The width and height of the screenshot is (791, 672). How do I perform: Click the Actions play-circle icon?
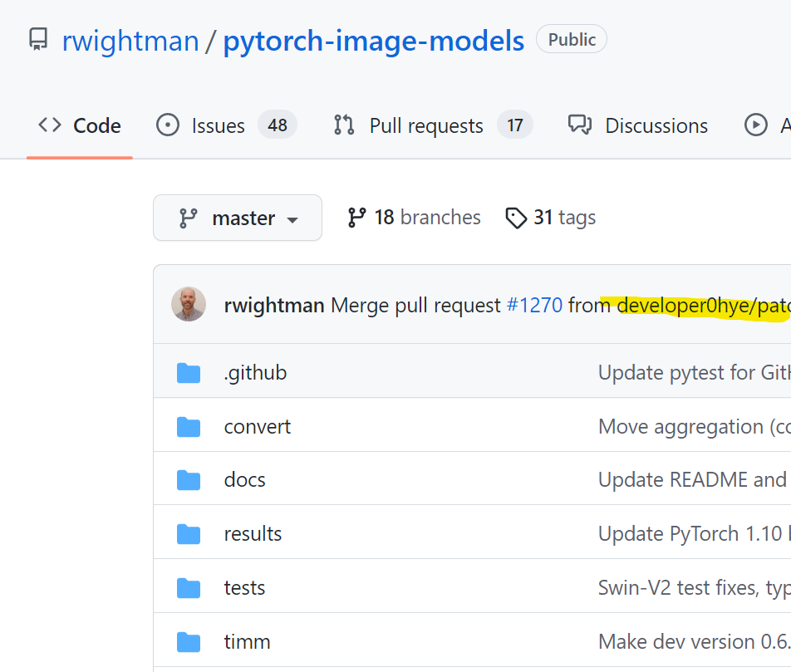tap(756, 125)
